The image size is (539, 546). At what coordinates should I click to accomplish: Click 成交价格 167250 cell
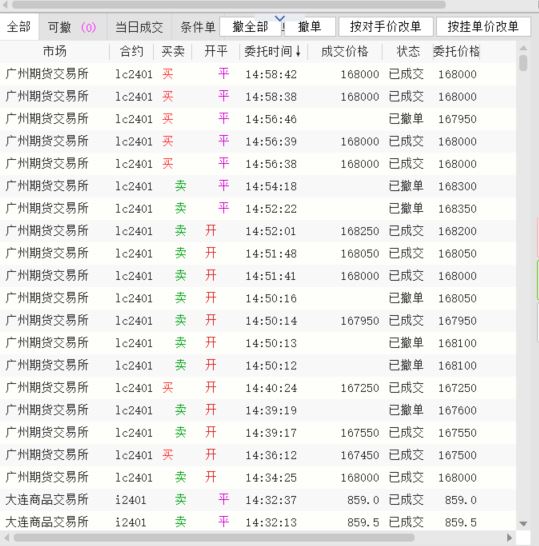point(360,388)
